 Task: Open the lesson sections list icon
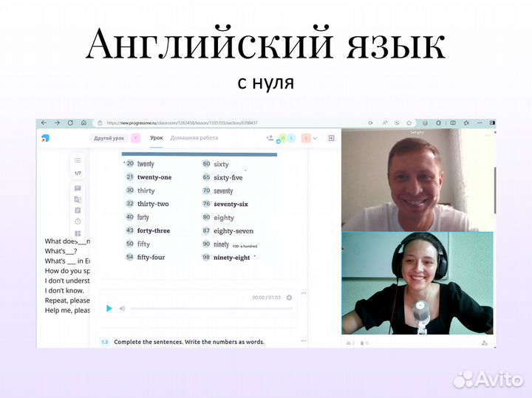78,160
